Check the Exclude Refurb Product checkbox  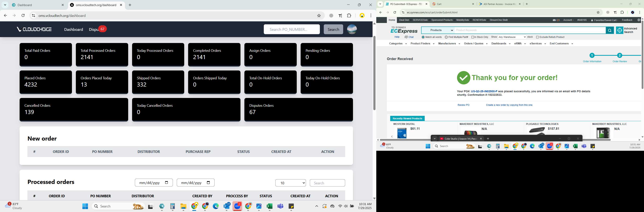537,37
